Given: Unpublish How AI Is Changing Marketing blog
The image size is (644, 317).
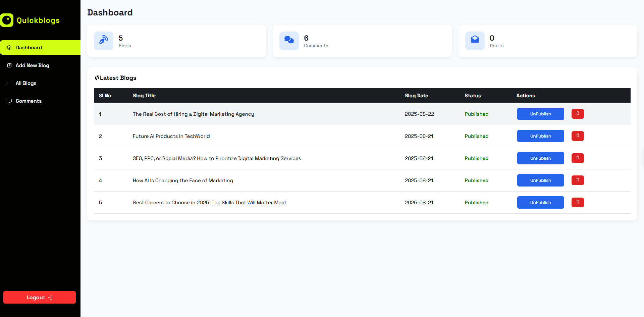Looking at the screenshot, I should coord(540,180).
